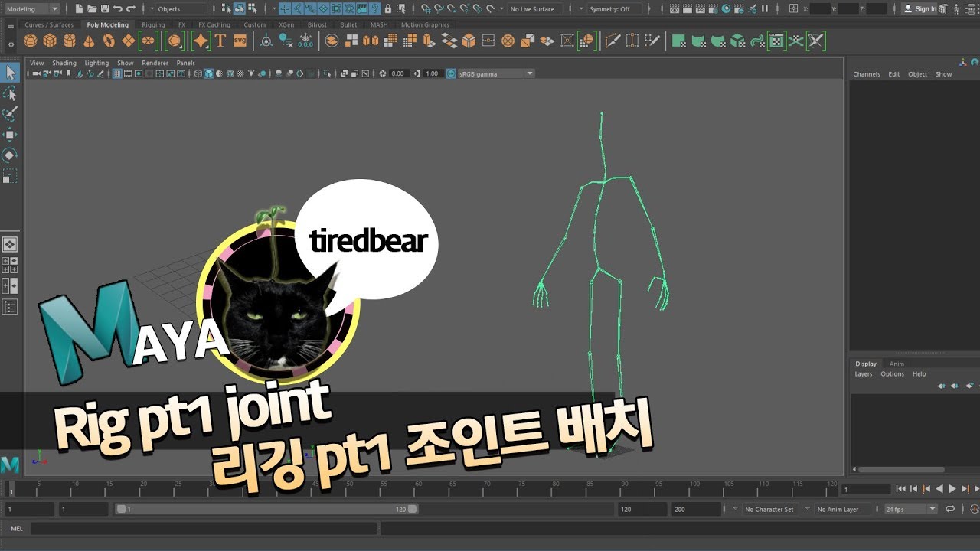980x551 pixels.
Task: Open the Objects selection mask dropdown
Action: (x=180, y=9)
